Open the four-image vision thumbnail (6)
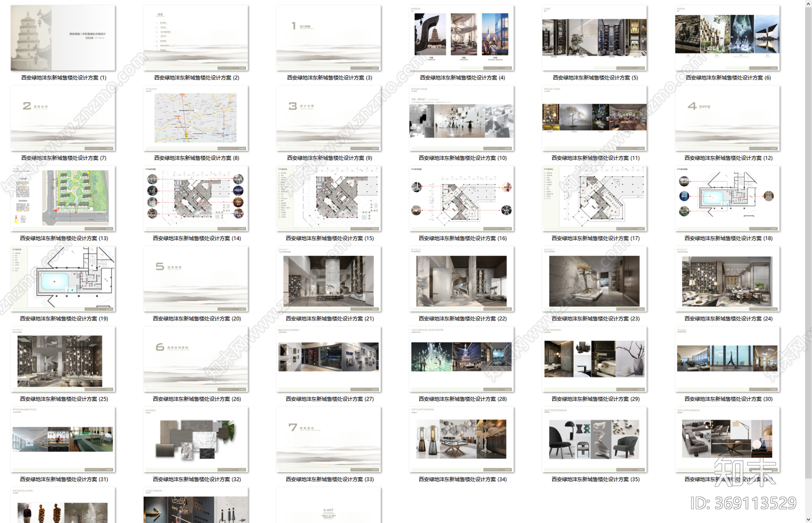This screenshot has height=523, width=812. point(728,38)
